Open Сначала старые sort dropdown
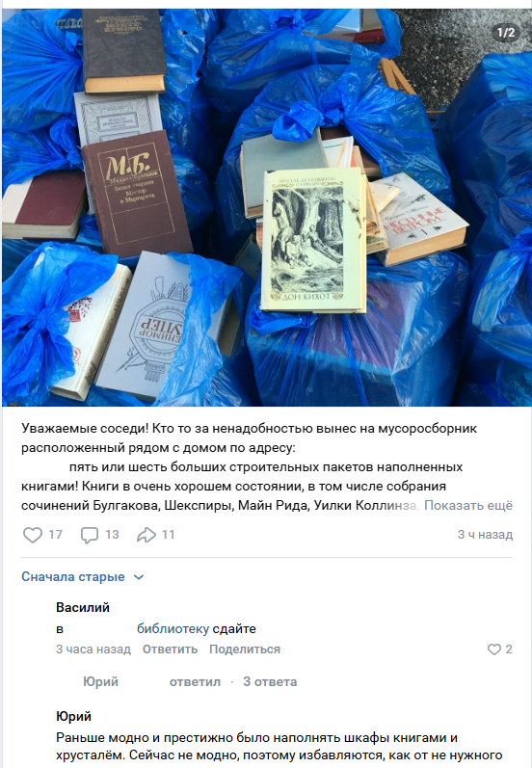 click(x=82, y=576)
